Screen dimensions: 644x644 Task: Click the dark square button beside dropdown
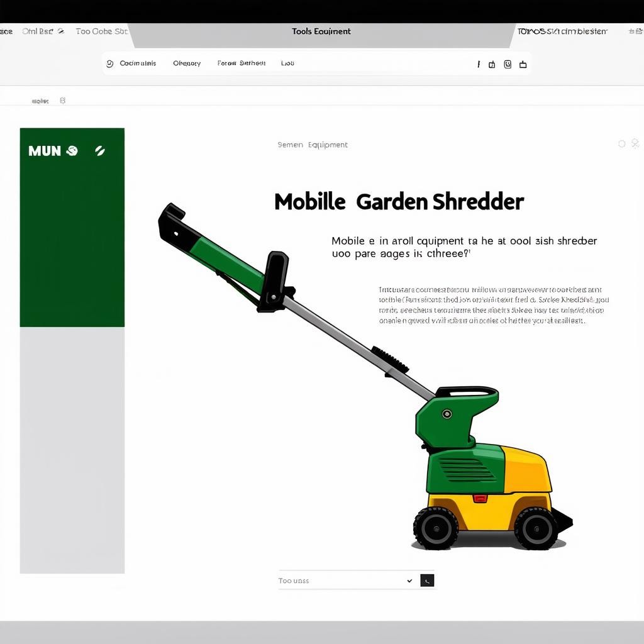coord(427,580)
